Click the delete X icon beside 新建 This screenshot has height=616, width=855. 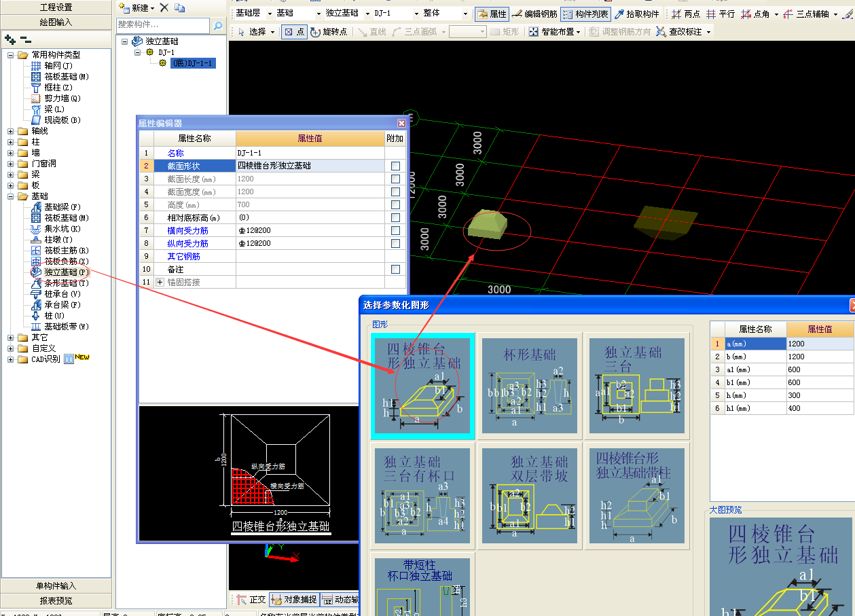164,8
